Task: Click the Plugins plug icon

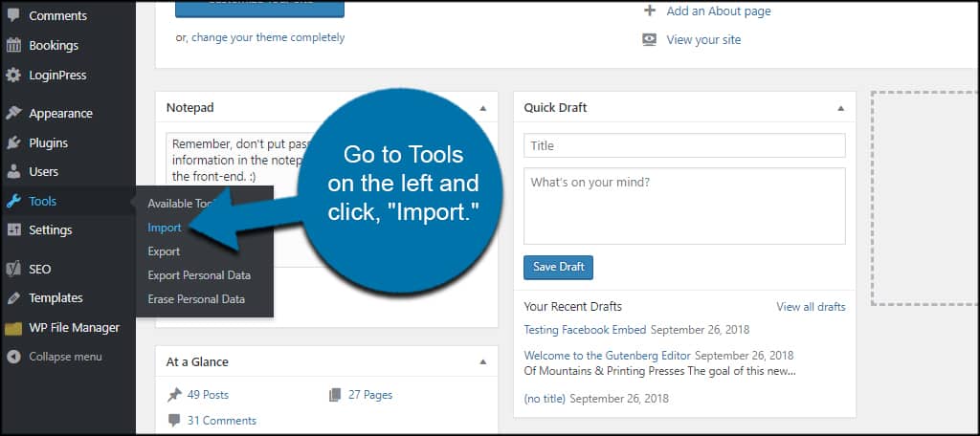Action: [x=13, y=143]
